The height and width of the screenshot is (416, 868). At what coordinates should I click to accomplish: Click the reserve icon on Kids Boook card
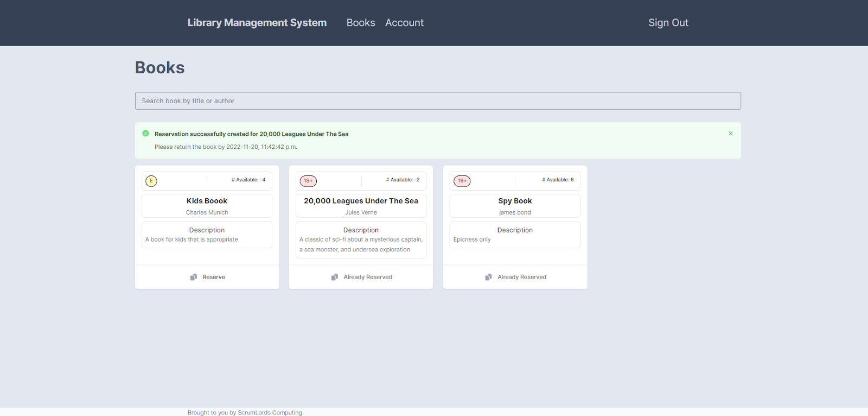pos(194,277)
